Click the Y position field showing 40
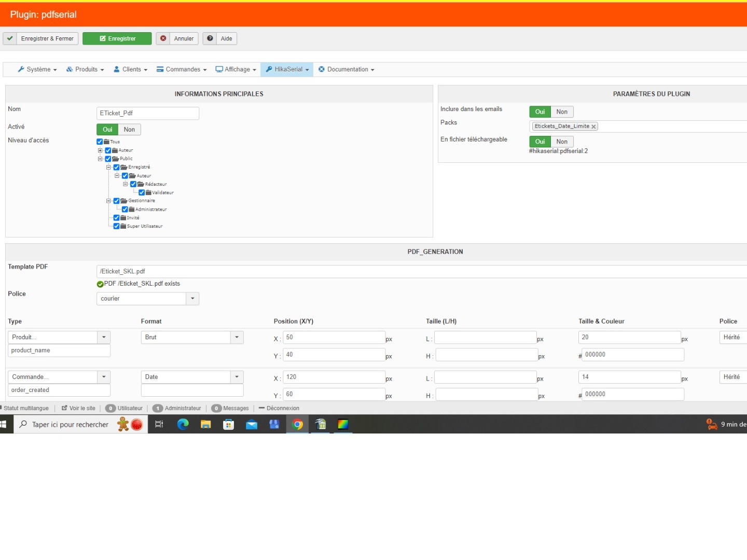This screenshot has height=560, width=747. tap(334, 355)
